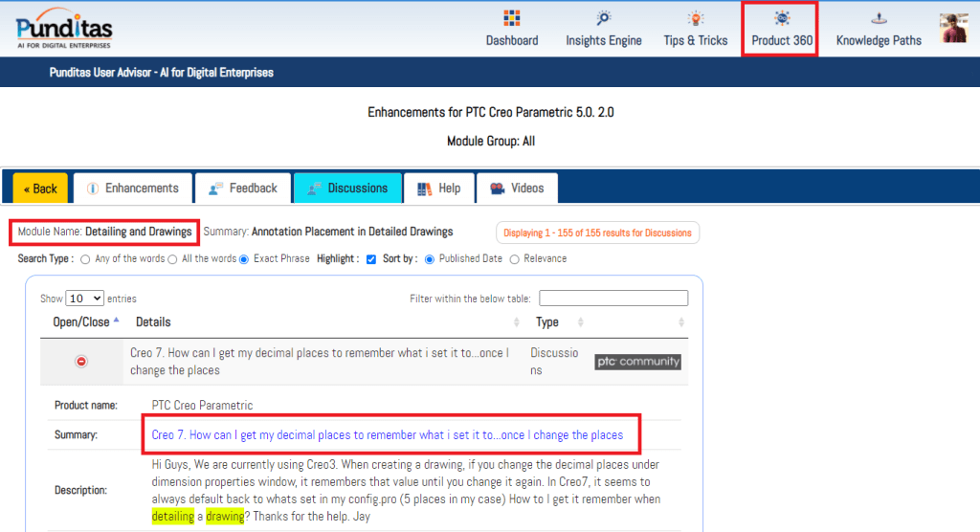Collapse the row with red minus icon

tap(81, 362)
